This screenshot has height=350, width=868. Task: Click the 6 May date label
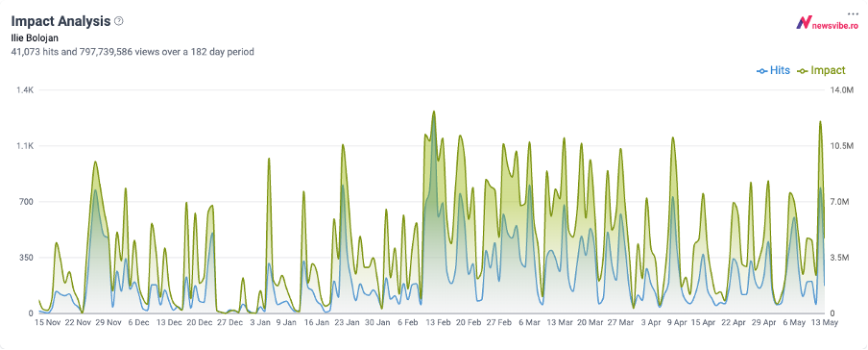[794, 322]
